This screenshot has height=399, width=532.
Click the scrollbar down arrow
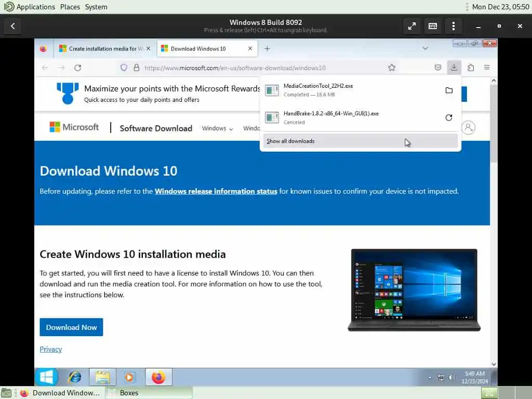point(494,364)
